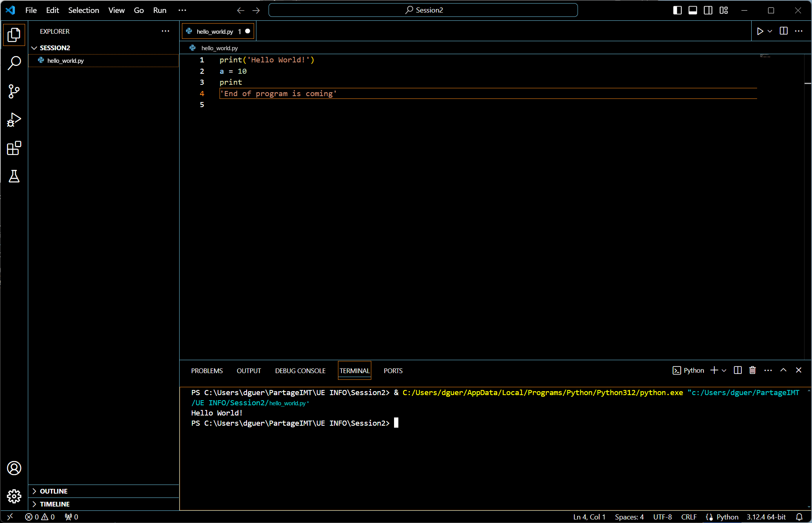Select hello_world.py in the Explorer tree

click(x=65, y=61)
